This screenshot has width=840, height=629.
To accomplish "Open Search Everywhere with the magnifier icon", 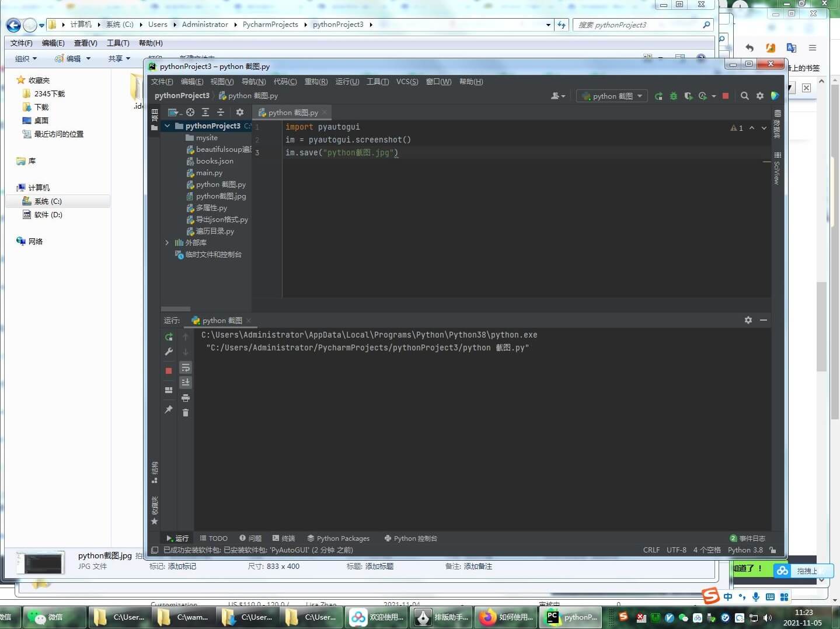I will [x=744, y=96].
